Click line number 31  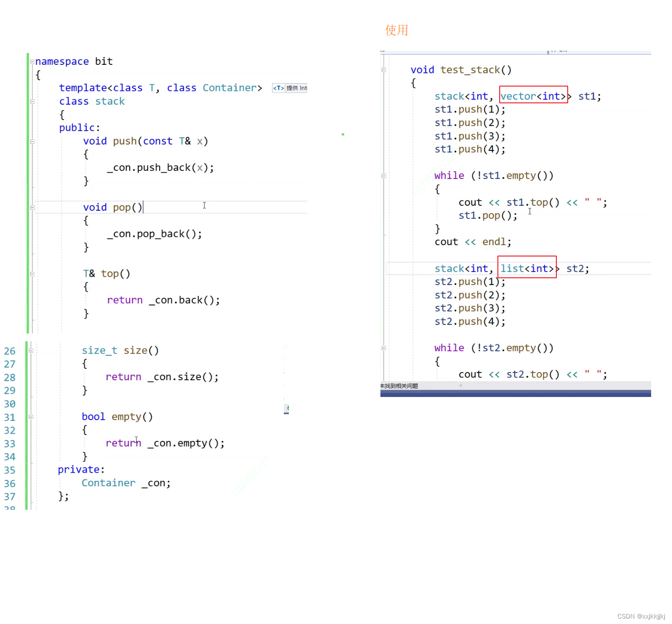point(10,417)
